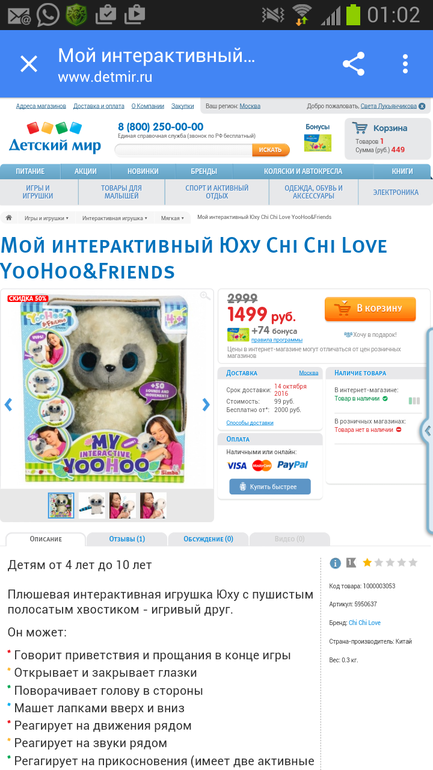
Task: Zoom product image with magnifier icon
Action: point(205,296)
